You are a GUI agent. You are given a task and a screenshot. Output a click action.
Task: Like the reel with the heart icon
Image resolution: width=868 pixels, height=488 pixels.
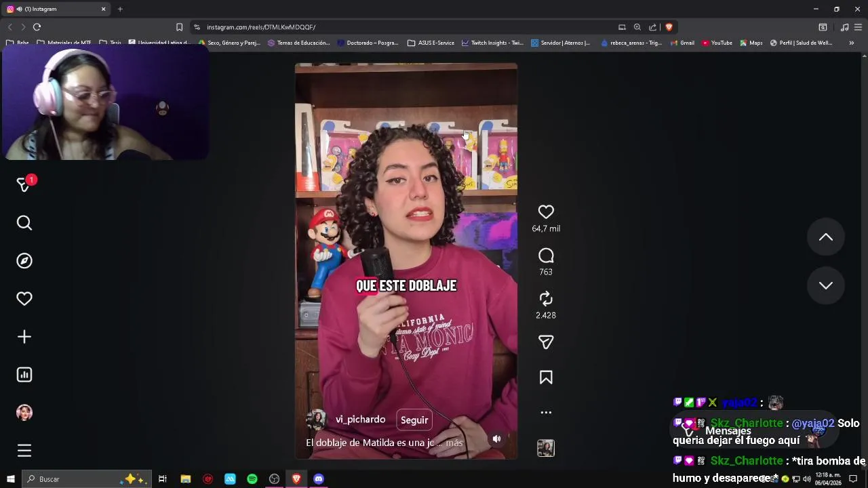(x=546, y=212)
